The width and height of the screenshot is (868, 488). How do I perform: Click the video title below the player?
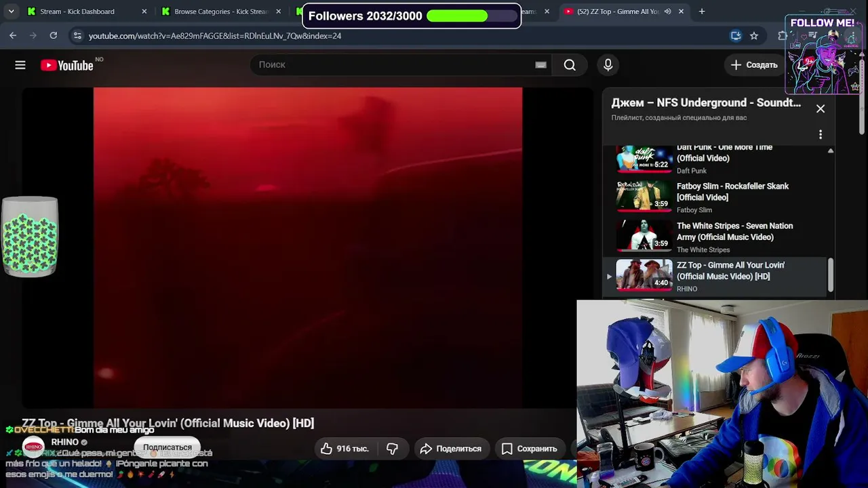[168, 423]
